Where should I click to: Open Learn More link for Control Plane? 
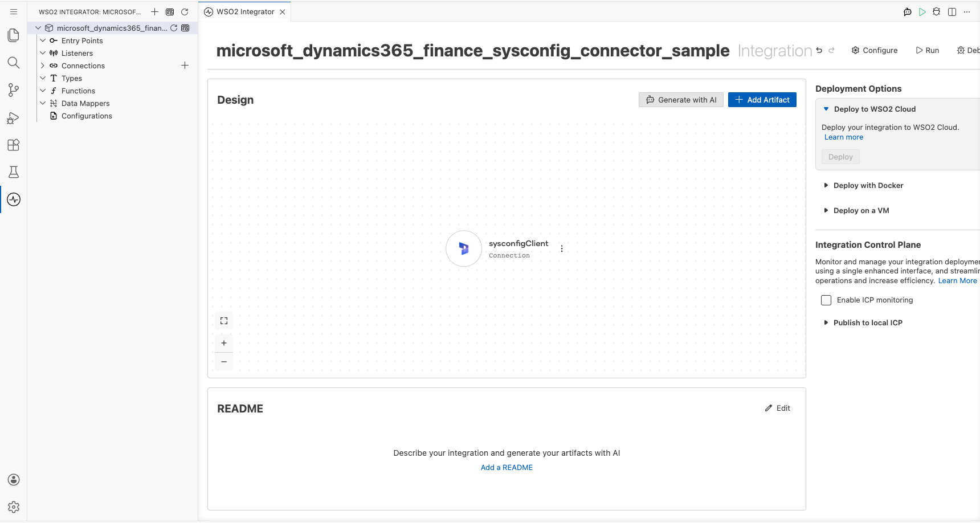[958, 281]
